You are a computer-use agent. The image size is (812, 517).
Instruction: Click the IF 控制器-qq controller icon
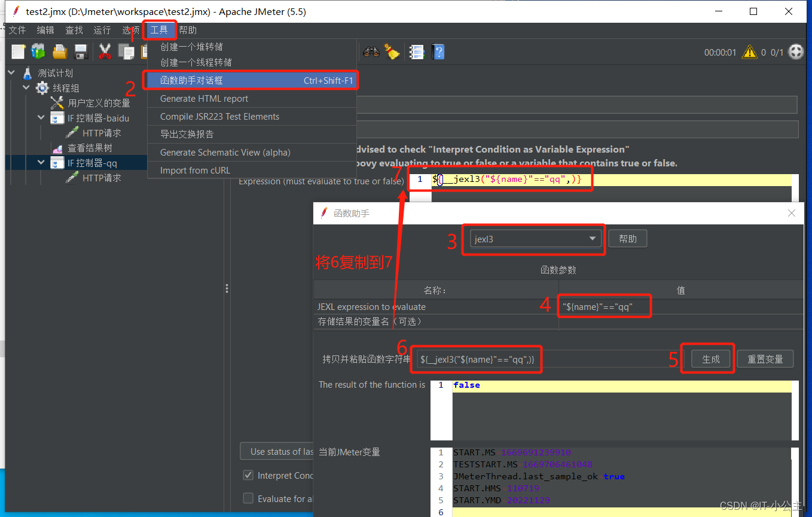pyautogui.click(x=57, y=163)
